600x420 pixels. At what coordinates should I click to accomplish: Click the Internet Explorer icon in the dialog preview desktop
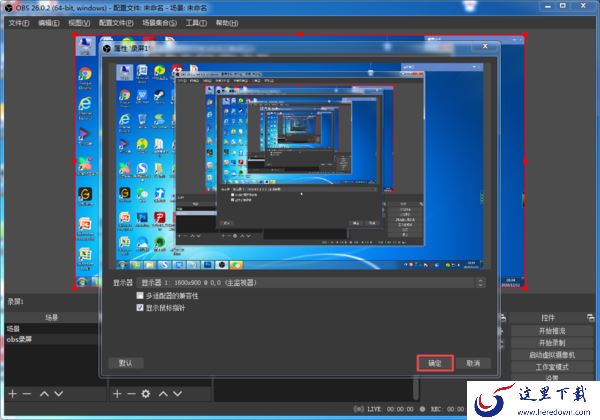tap(125, 120)
